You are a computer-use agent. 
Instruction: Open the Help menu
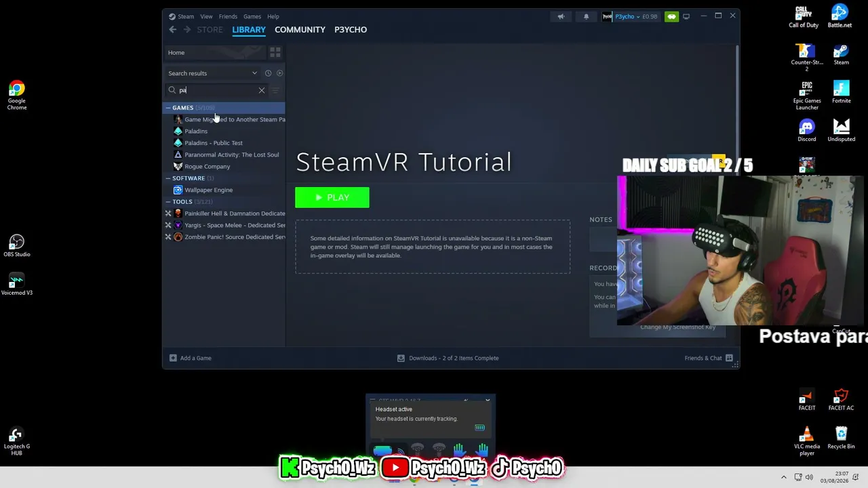(x=273, y=16)
